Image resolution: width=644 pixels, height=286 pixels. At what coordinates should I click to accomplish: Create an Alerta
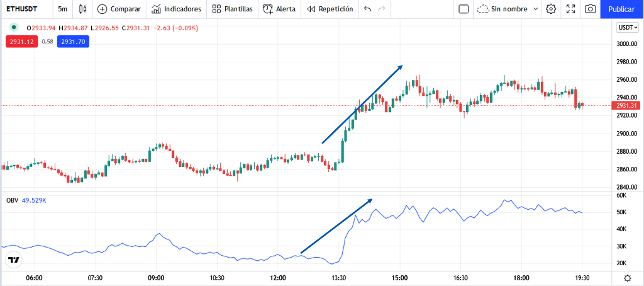tap(279, 9)
